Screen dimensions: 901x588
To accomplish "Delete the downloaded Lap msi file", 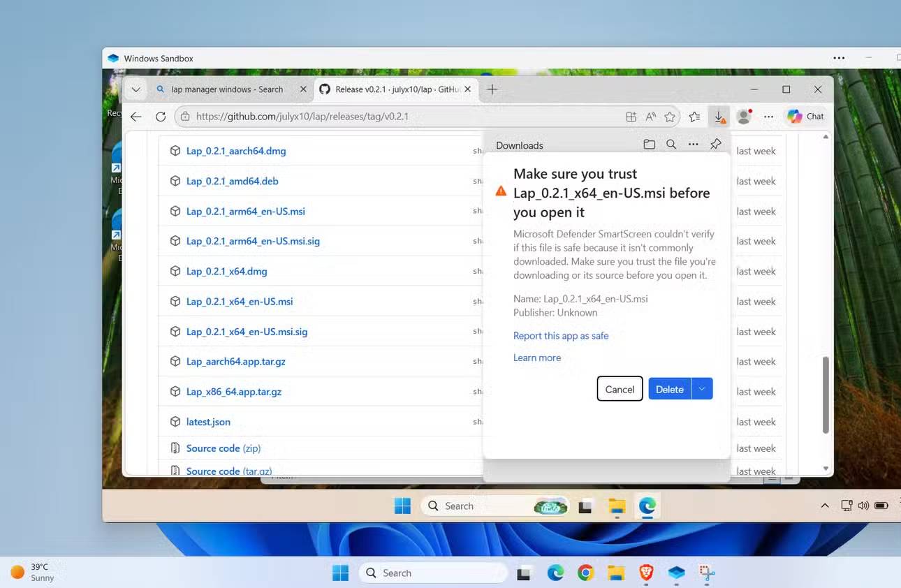I will tap(669, 389).
